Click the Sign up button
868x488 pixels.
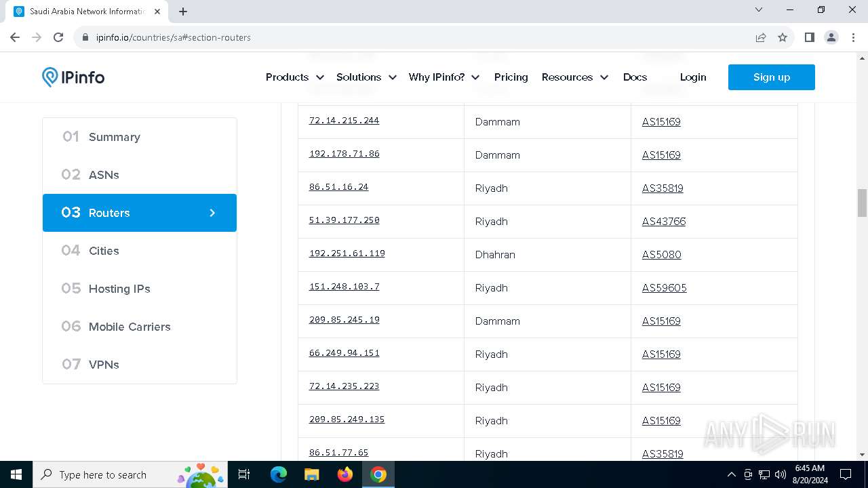pos(772,77)
